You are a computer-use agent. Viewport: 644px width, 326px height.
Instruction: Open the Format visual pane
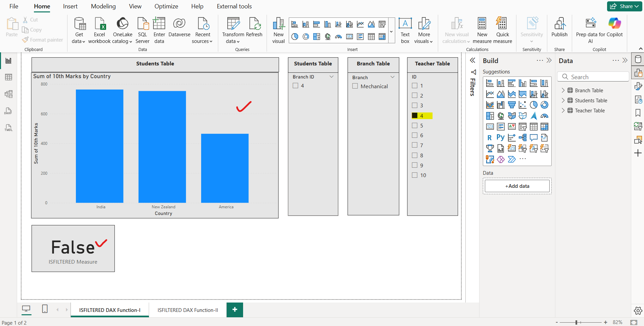click(639, 86)
